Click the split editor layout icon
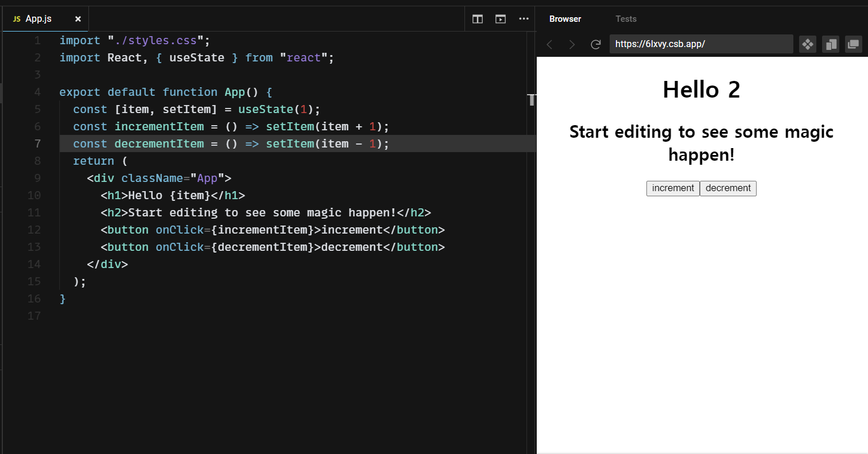The image size is (868, 454). pos(477,19)
